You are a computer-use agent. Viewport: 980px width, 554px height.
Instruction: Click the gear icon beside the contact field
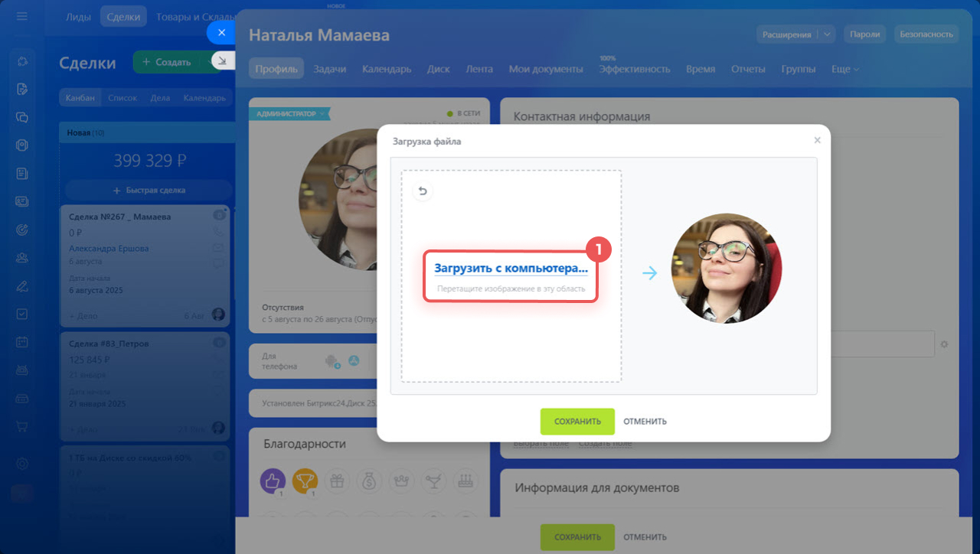[944, 344]
